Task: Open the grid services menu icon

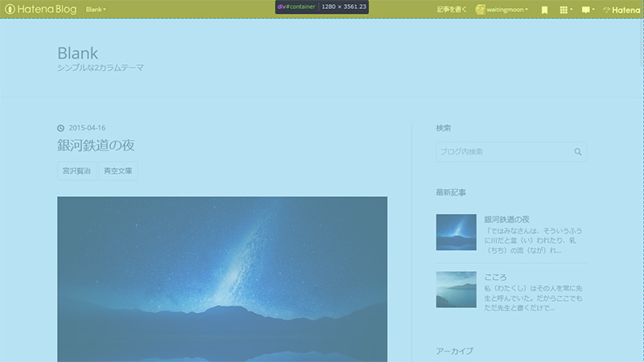Action: tap(566, 10)
